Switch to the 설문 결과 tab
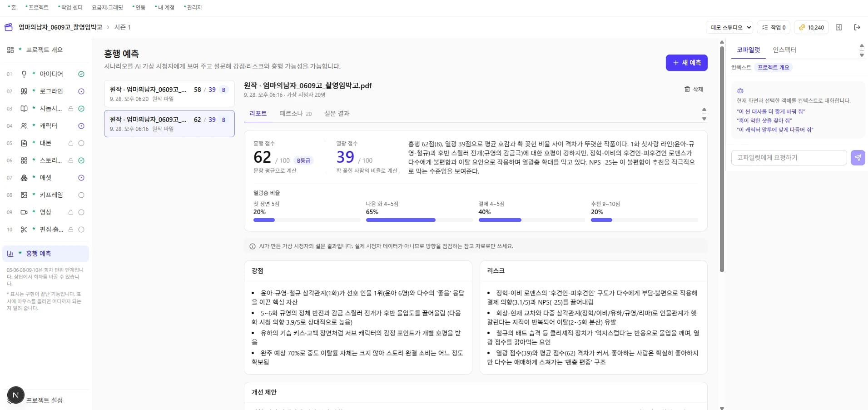Image resolution: width=868 pixels, height=410 pixels. coord(337,114)
